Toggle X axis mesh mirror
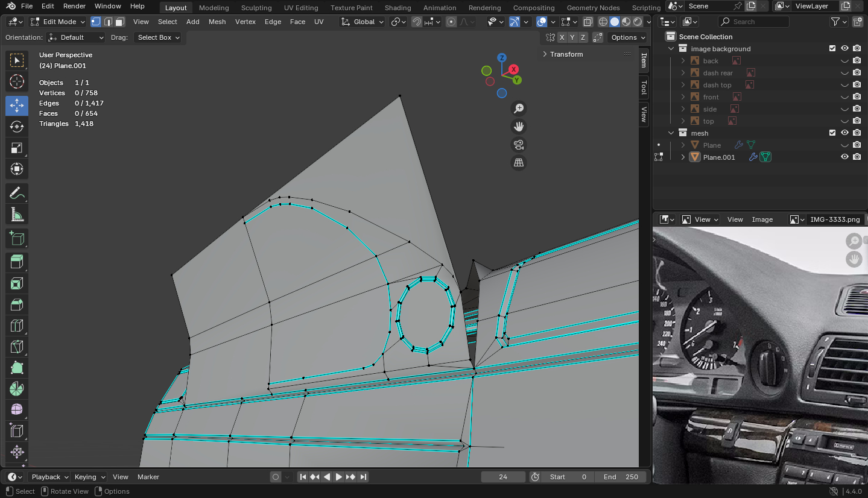 click(562, 37)
